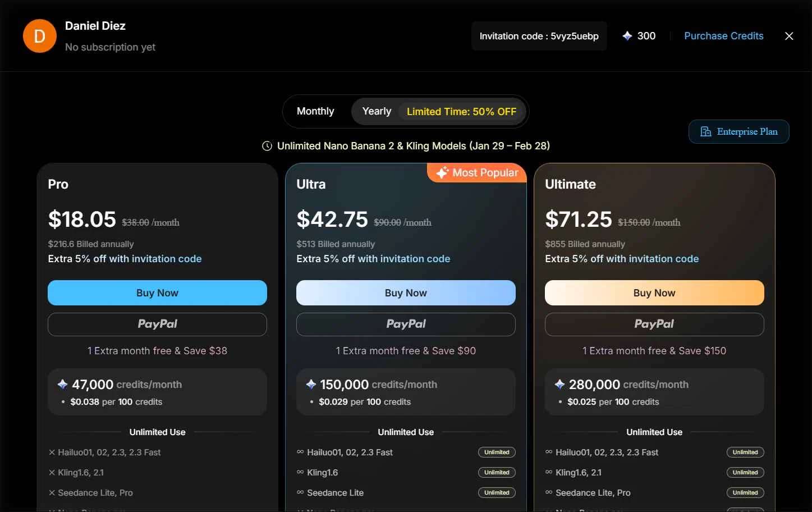Click the Invitation code 5vyz5uebp box
Viewport: 812px width, 512px height.
539,36
